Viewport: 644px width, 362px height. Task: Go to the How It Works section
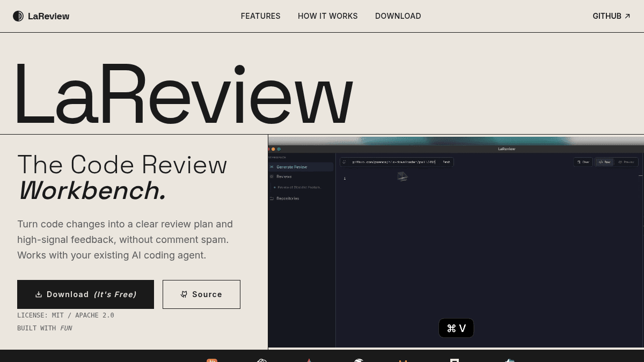point(327,16)
